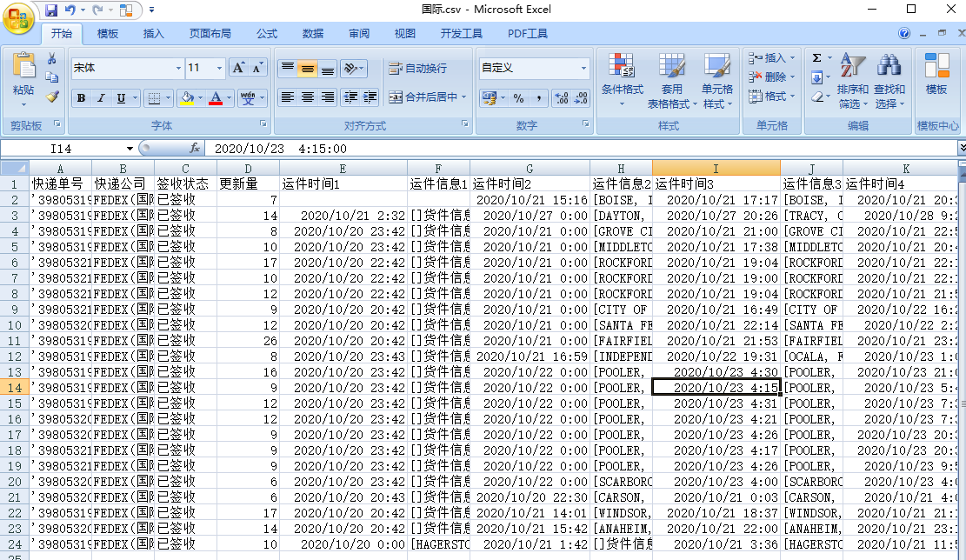Toggle bottom vertical alignment
Viewport: 966px width, 560px height.
tap(328, 68)
